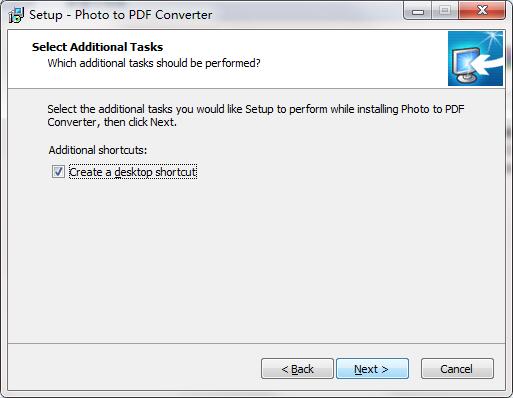
Task: Click the "Create a desktop shortcut" label text
Action: tap(133, 172)
